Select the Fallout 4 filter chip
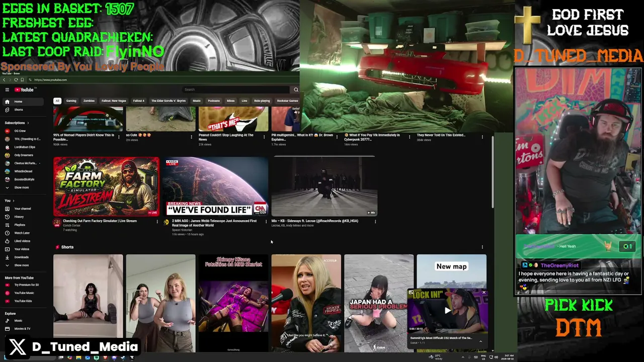The image size is (644, 362). tap(138, 101)
